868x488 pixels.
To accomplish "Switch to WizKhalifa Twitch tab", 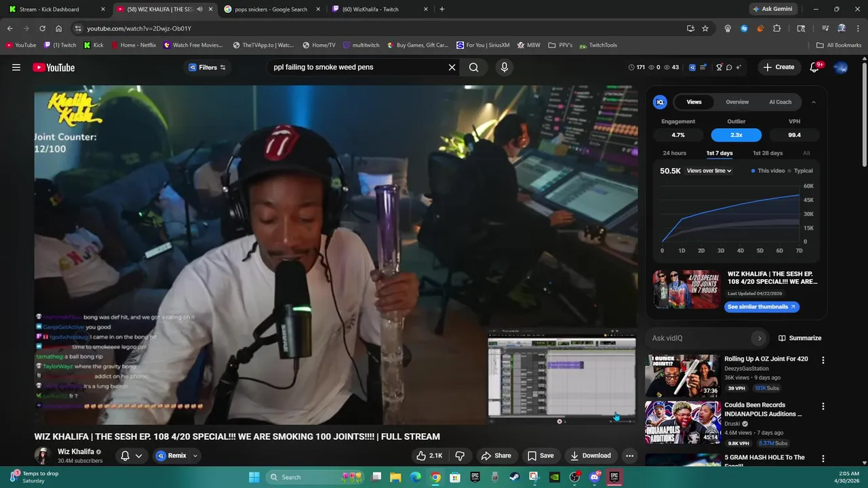I will [378, 9].
